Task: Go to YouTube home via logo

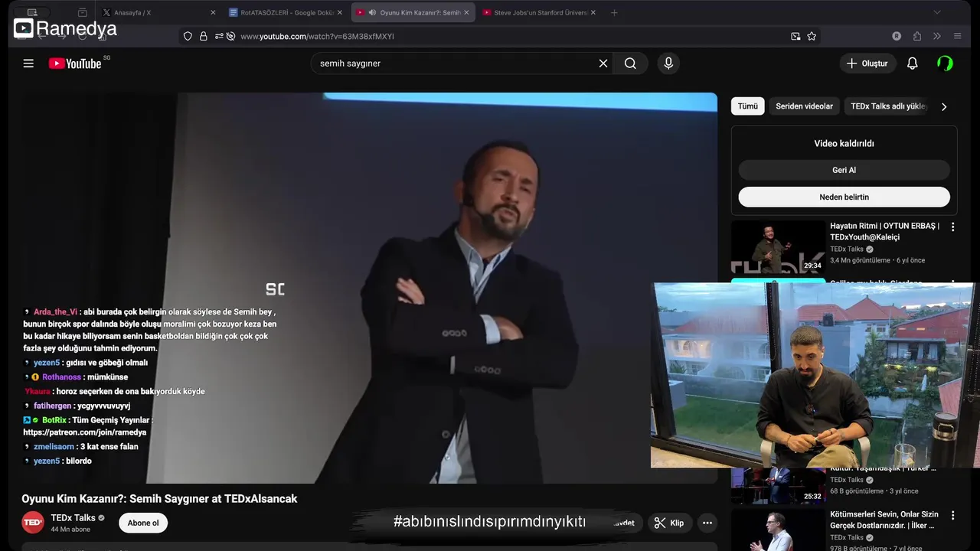Action: [x=75, y=64]
